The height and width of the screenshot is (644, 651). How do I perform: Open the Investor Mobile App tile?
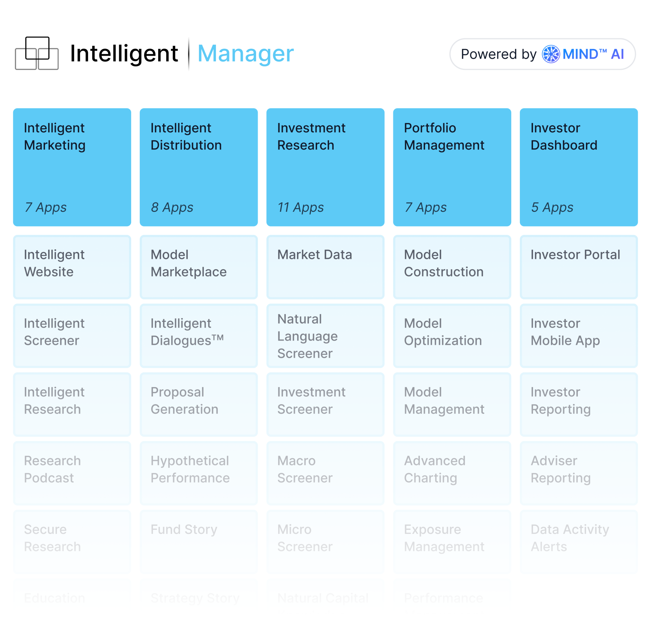click(579, 335)
